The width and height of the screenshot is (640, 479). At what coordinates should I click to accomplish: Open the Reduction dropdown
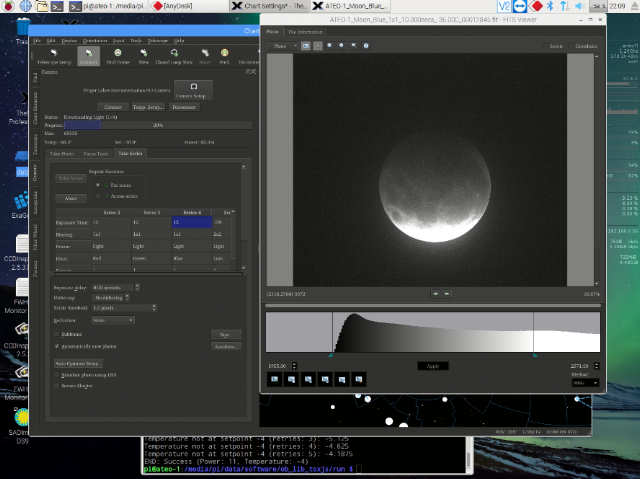113,320
